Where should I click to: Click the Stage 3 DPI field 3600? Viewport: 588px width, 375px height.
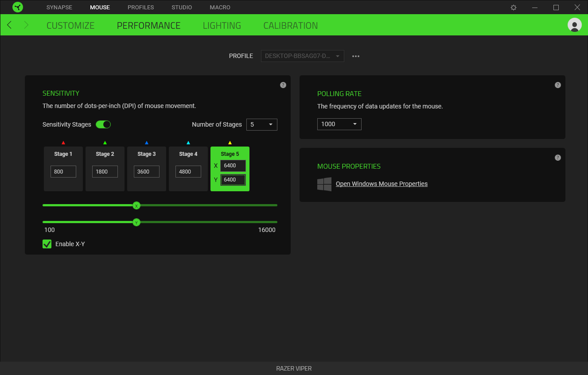[x=147, y=171]
